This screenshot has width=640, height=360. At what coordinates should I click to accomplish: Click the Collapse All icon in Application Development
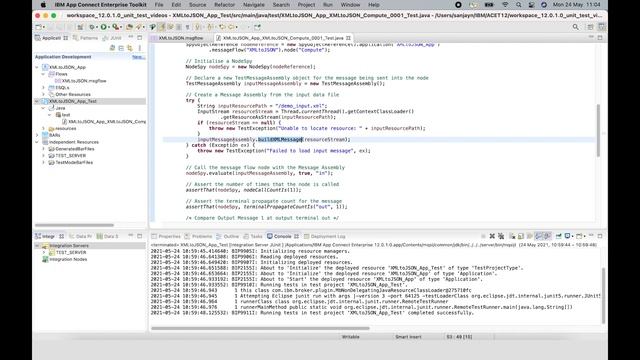pyautogui.click(x=121, y=48)
